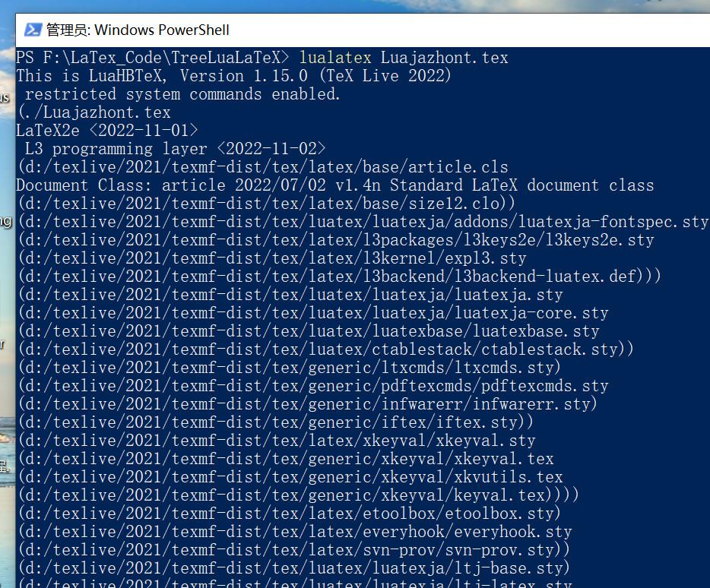This screenshot has width=710, height=588.
Task: Click the svn-prov.sty path line
Action: pos(293,550)
